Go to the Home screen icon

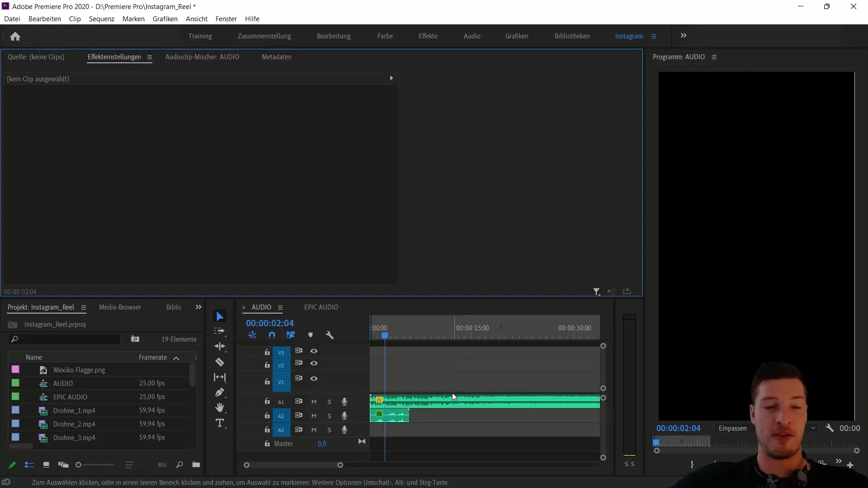coord(15,36)
